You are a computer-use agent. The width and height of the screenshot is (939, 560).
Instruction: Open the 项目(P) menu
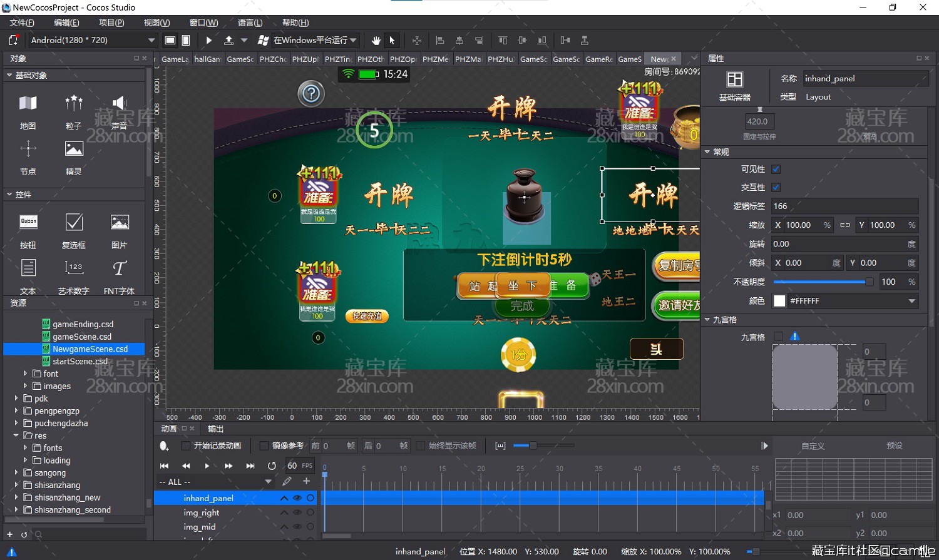click(x=111, y=23)
